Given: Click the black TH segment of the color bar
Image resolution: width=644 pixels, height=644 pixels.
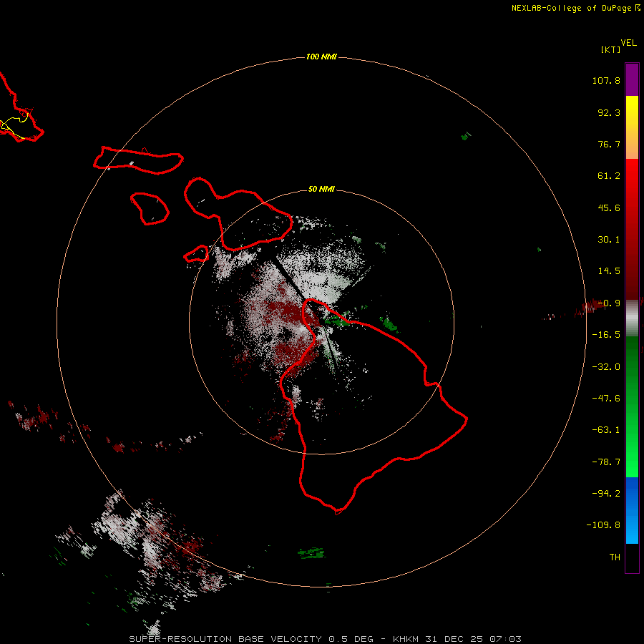Looking at the screenshot, I should point(632,557).
